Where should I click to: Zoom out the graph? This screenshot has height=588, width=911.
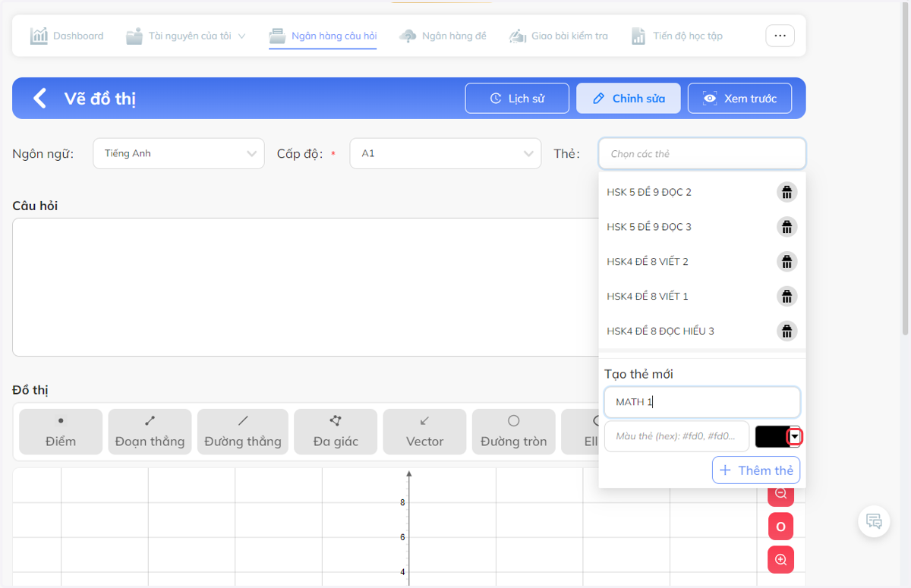pyautogui.click(x=780, y=495)
